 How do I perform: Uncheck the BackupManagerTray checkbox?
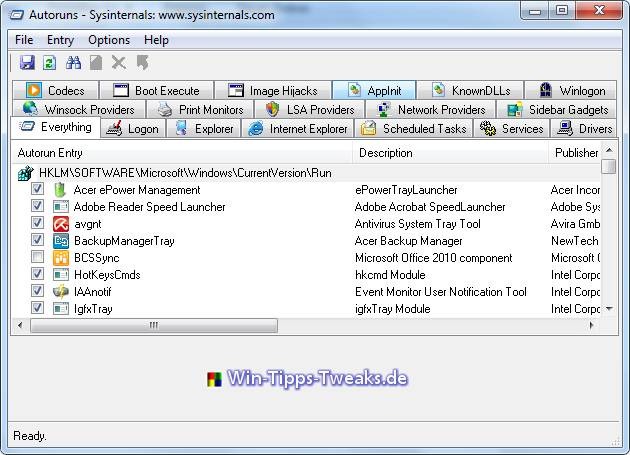pyautogui.click(x=37, y=240)
